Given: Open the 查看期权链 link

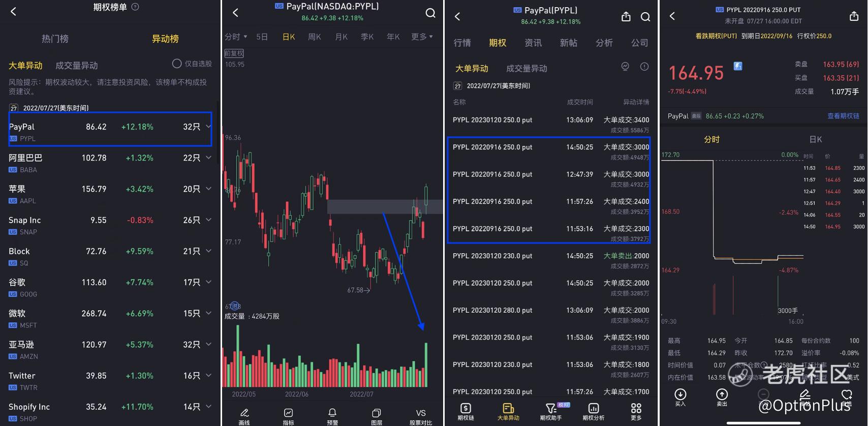Looking at the screenshot, I should click(x=843, y=116).
